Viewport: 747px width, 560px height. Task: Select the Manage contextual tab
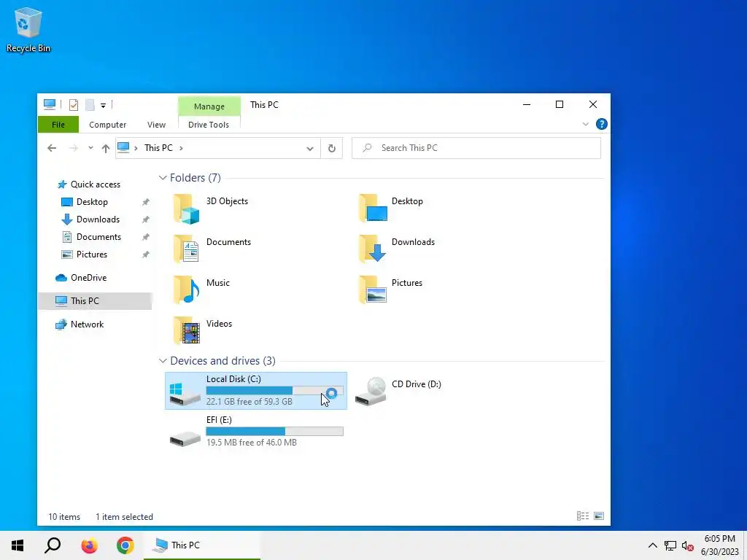tap(209, 106)
